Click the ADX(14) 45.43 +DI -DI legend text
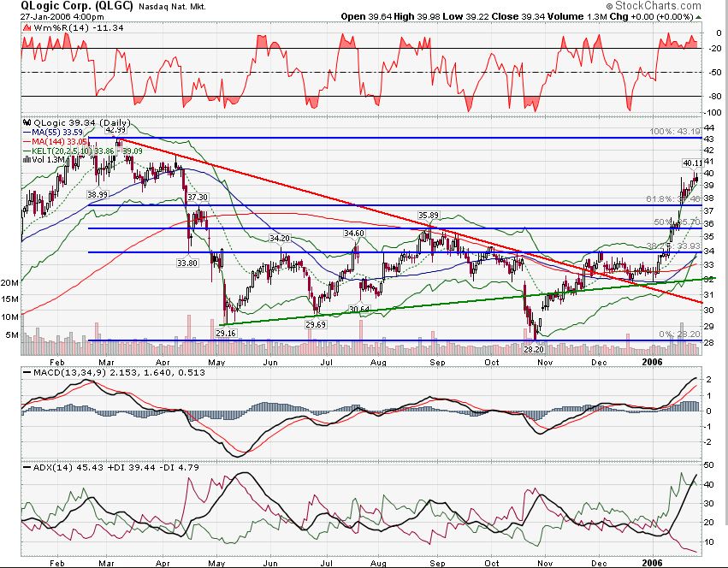 click(x=116, y=467)
